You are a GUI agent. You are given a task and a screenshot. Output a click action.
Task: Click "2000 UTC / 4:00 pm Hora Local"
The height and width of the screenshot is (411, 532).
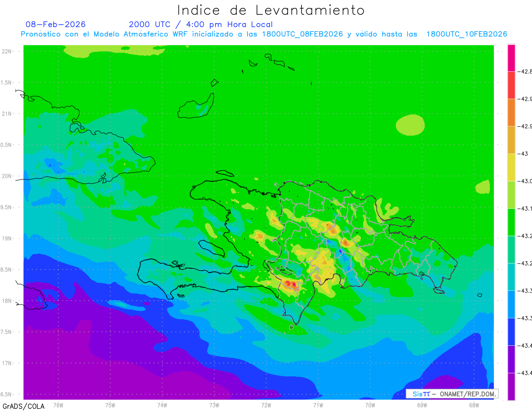(201, 24)
